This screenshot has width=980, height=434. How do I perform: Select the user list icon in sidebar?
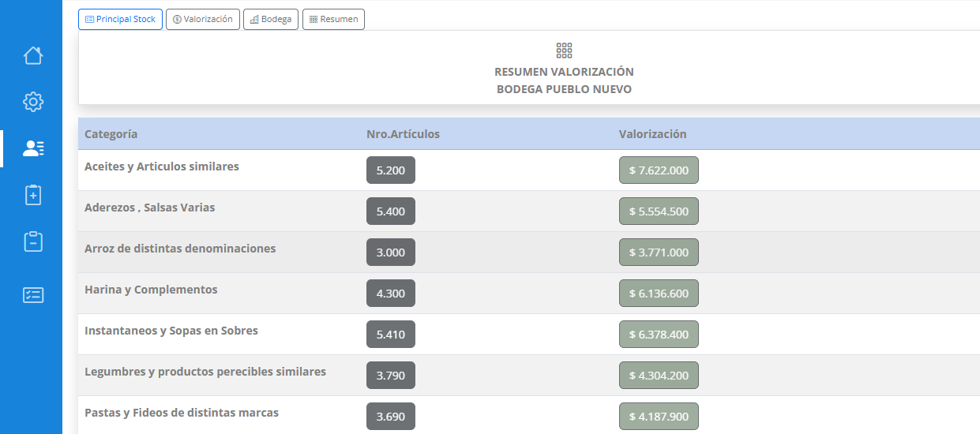pyautogui.click(x=32, y=148)
